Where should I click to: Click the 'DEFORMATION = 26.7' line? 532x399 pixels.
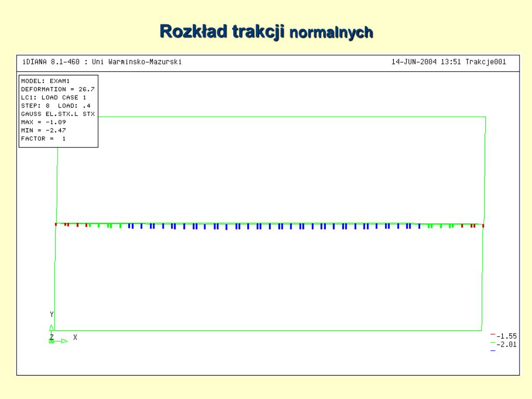[x=58, y=89]
